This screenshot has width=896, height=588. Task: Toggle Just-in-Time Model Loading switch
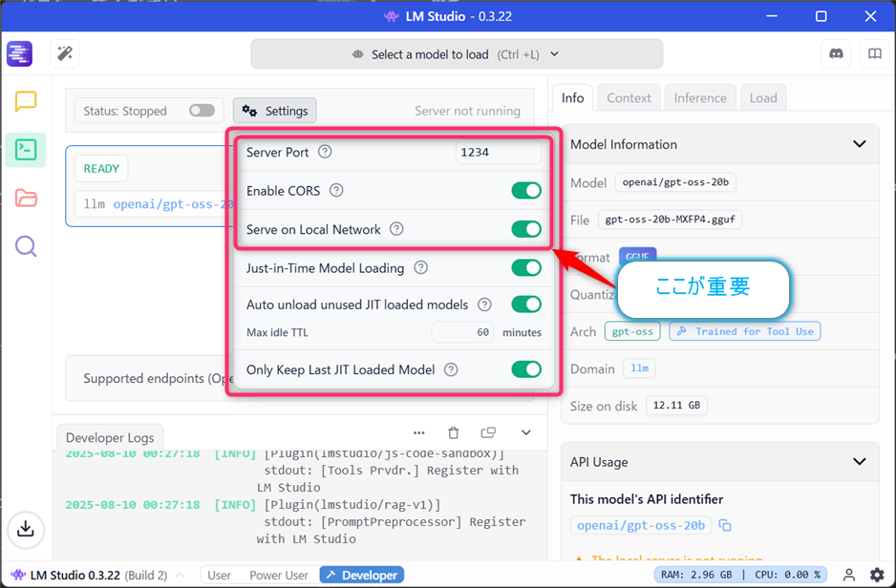(526, 267)
